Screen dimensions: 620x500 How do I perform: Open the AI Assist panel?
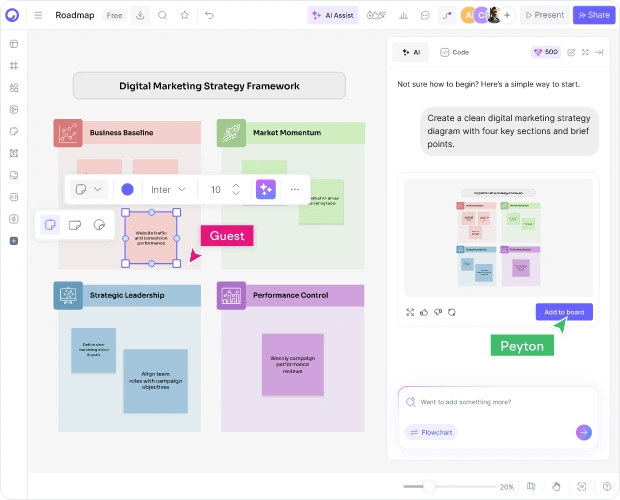[x=333, y=15]
